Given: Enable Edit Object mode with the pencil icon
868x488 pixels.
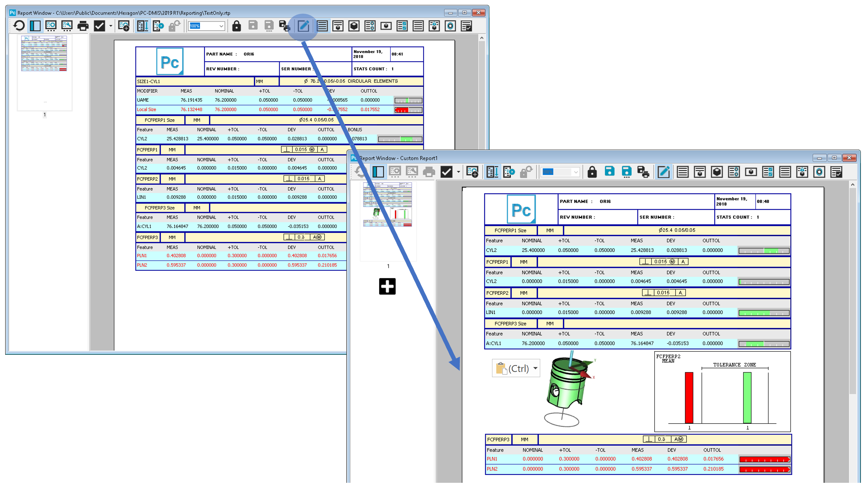Looking at the screenshot, I should tap(304, 26).
